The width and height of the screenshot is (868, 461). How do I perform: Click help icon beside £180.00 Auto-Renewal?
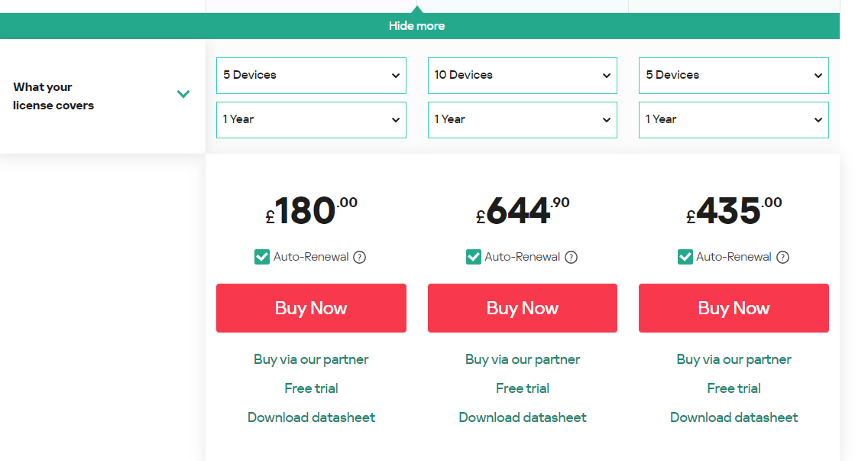(360, 258)
